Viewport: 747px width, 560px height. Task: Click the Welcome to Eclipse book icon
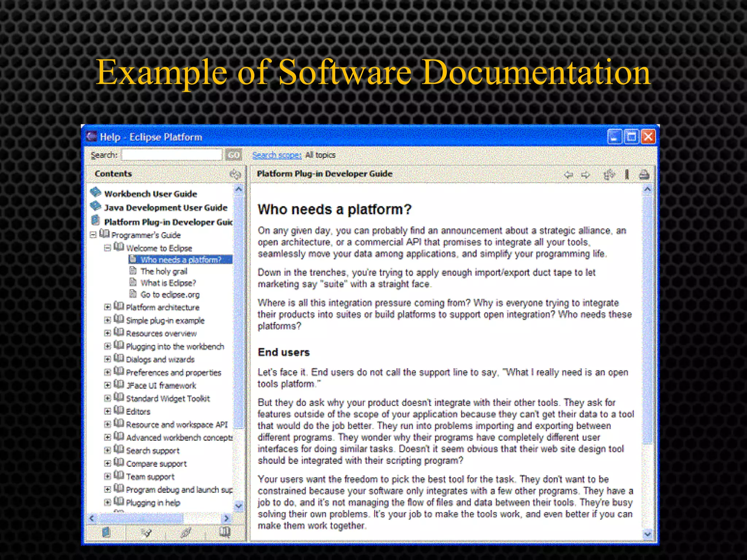[x=119, y=247]
